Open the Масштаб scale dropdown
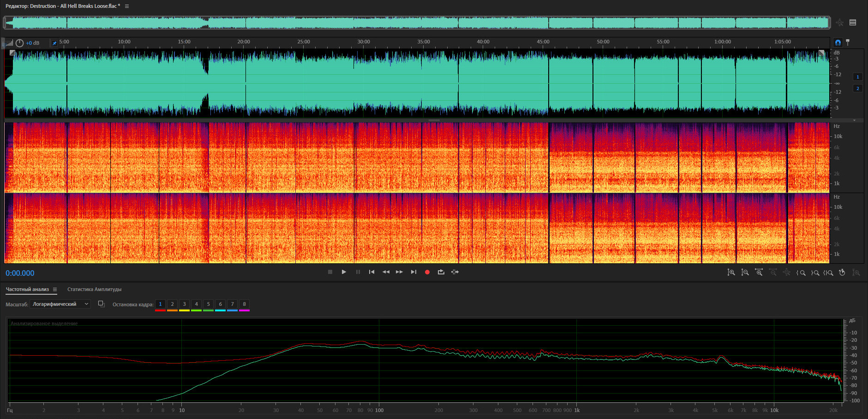 [x=60, y=304]
